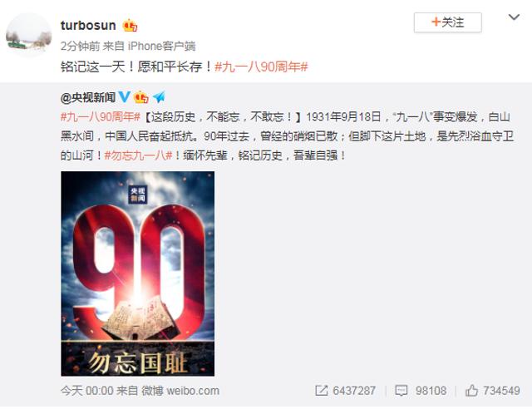Expand the post options chevron
This screenshot has height=409, width=532.
point(514,17)
